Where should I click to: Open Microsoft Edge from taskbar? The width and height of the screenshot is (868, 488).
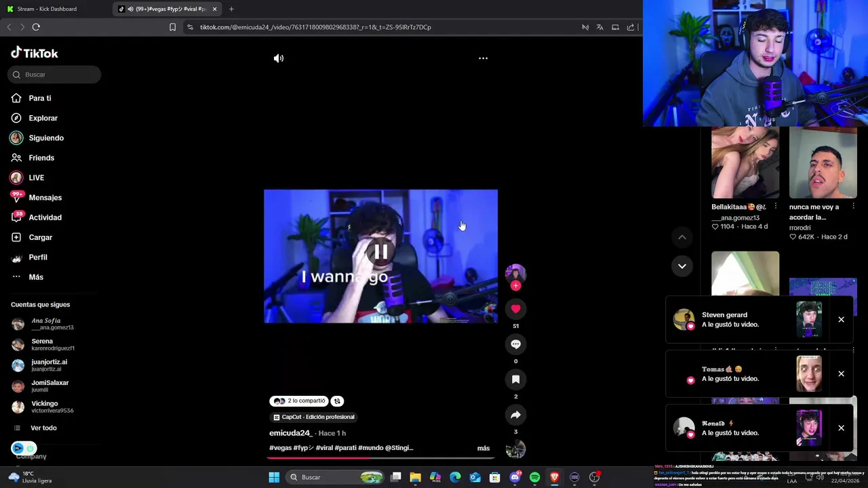point(455,477)
